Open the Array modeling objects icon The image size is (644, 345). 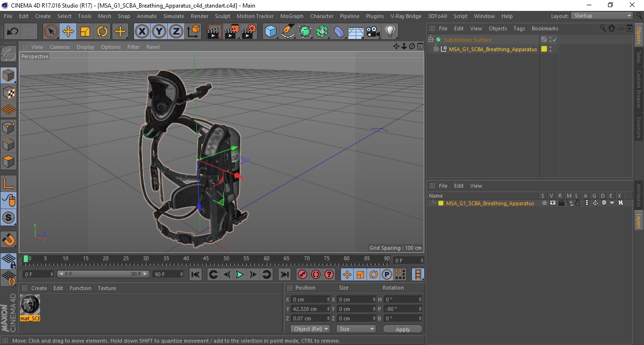coord(322,32)
